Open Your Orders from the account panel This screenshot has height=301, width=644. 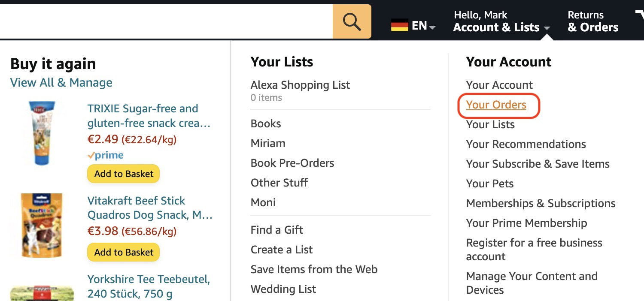pos(495,105)
